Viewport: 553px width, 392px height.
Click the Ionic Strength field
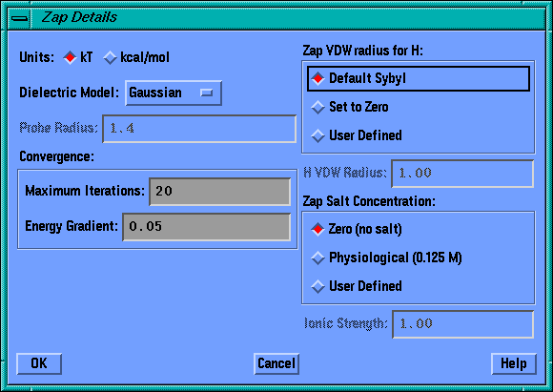pyautogui.click(x=462, y=324)
